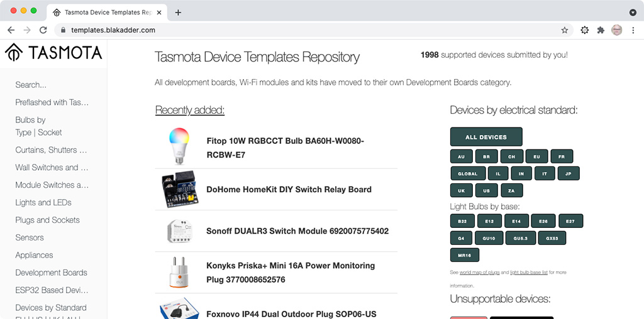Filter devices by AU standard

pos(461,156)
